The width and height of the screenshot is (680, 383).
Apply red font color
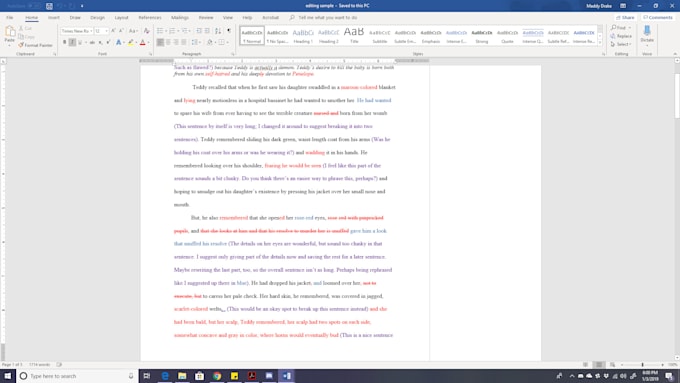tap(142, 42)
